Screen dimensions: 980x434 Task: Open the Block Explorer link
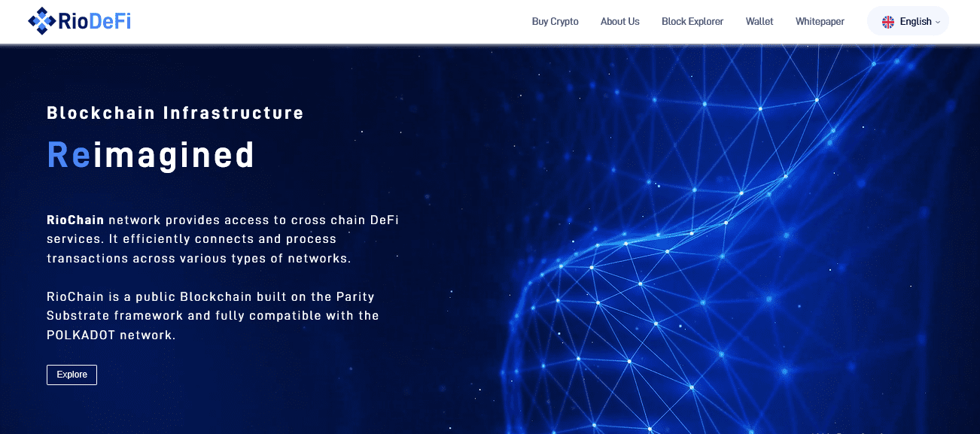[x=692, y=22]
